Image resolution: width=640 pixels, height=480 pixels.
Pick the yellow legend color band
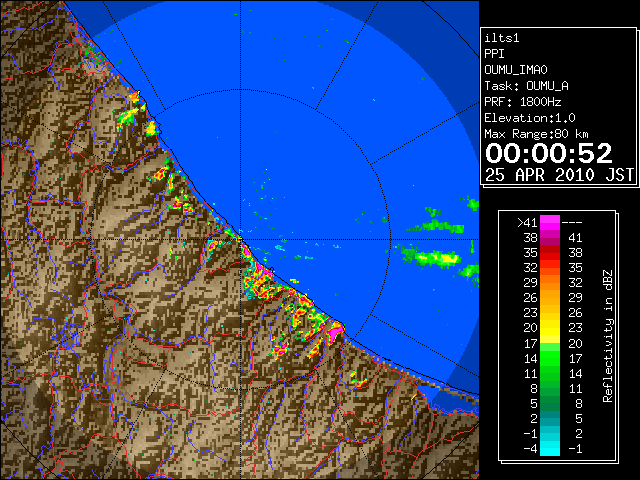click(550, 328)
